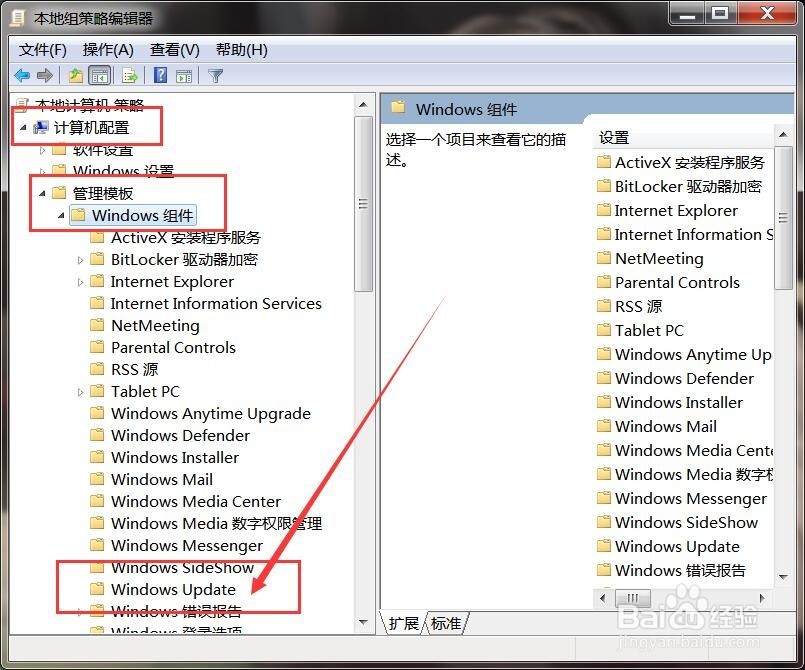Image resolution: width=805 pixels, height=670 pixels.
Task: Click the RSS 源 folder icon in settings list
Action: 604,306
